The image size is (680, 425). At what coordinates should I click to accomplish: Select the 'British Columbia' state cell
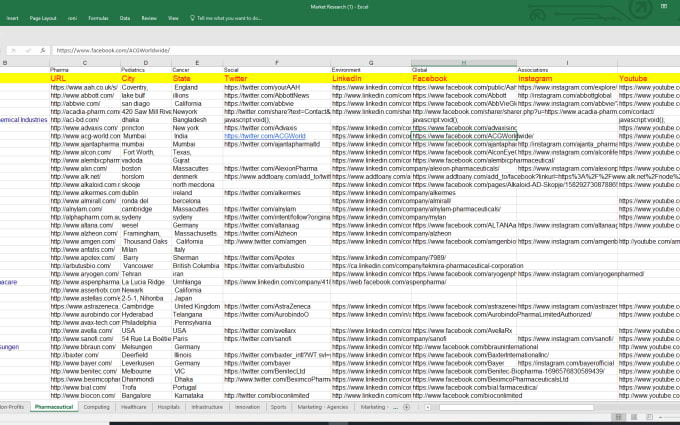click(197, 266)
